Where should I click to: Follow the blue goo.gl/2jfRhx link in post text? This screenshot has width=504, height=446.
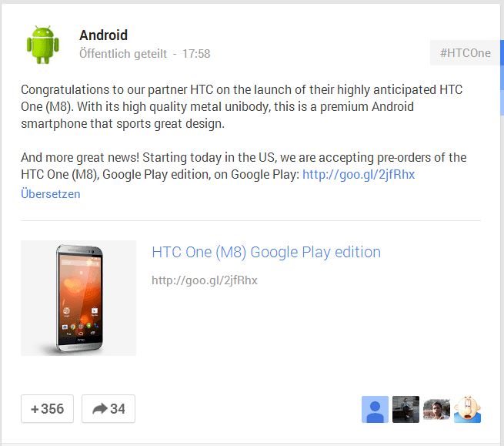point(359,174)
